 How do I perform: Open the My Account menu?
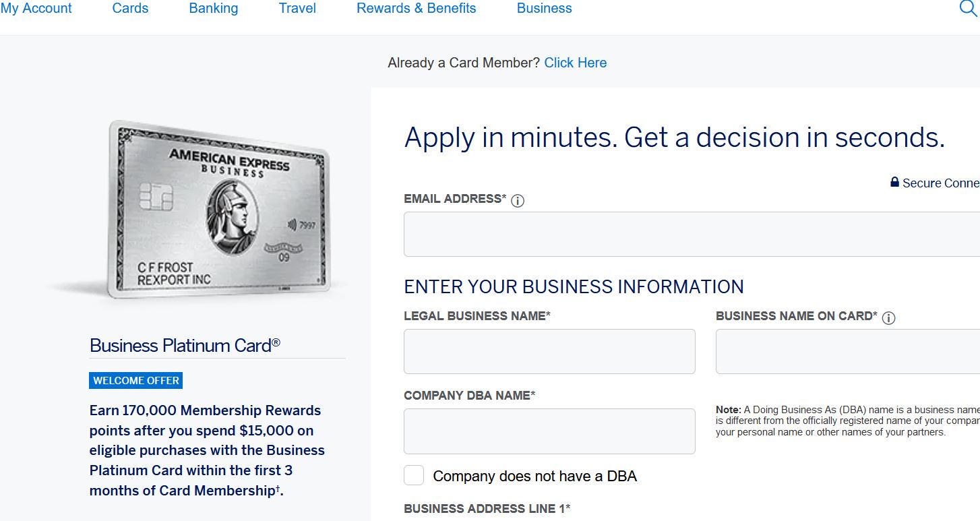[x=37, y=8]
